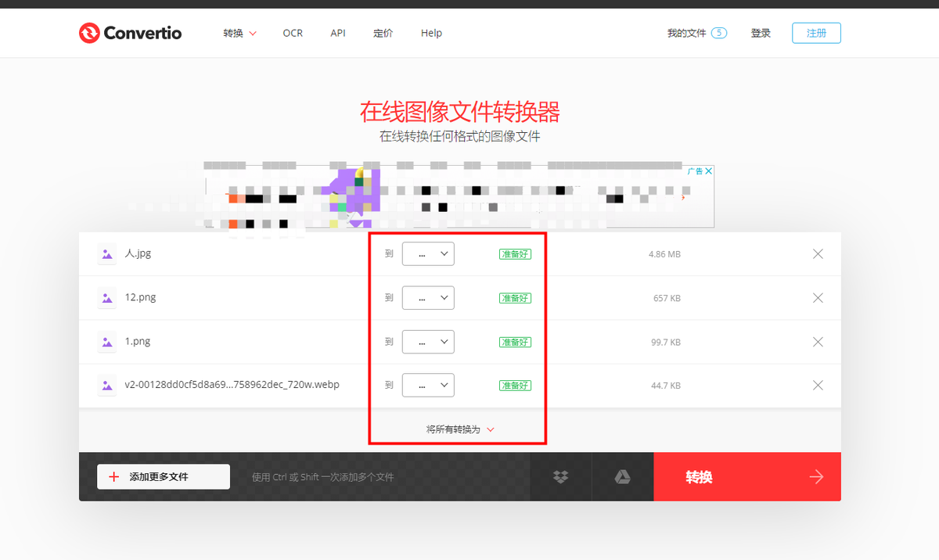Click 注册 to sign up
The image size is (939, 560).
click(816, 33)
